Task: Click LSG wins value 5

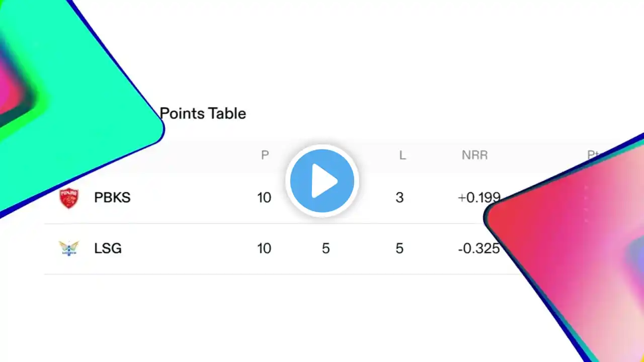Action: pyautogui.click(x=326, y=248)
